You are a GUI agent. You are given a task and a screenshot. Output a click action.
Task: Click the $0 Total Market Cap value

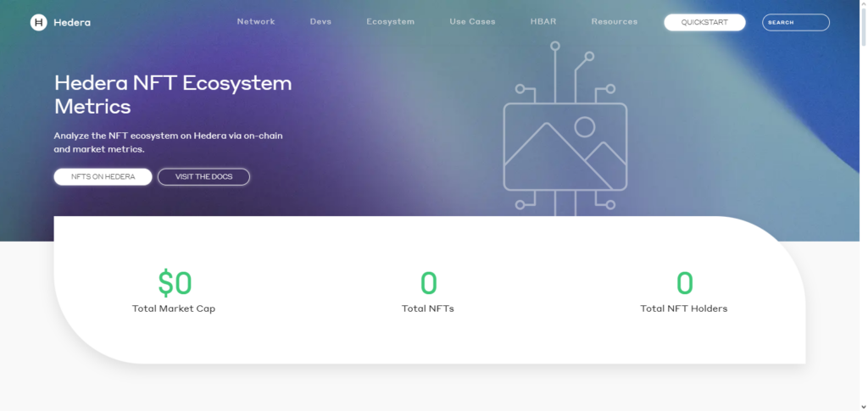[175, 283]
